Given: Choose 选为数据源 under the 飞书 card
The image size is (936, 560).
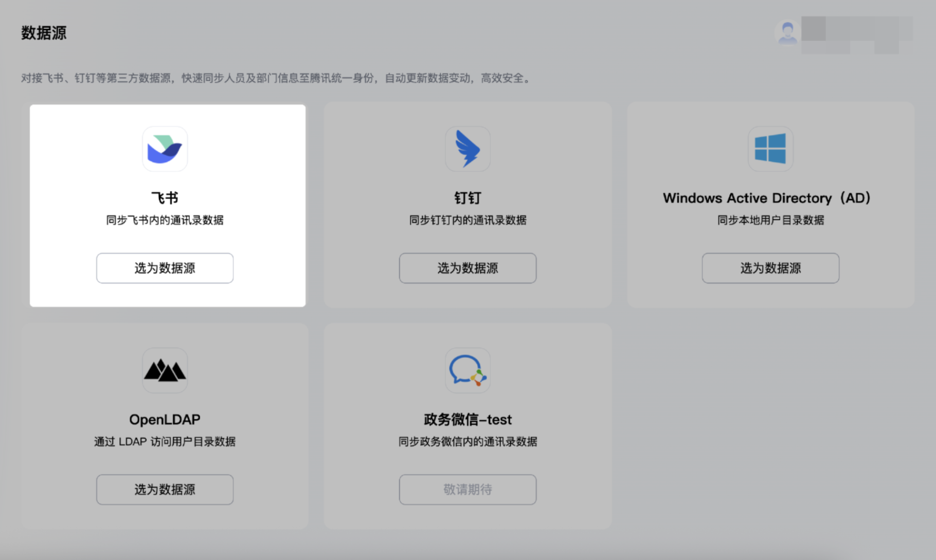Looking at the screenshot, I should [x=165, y=268].
